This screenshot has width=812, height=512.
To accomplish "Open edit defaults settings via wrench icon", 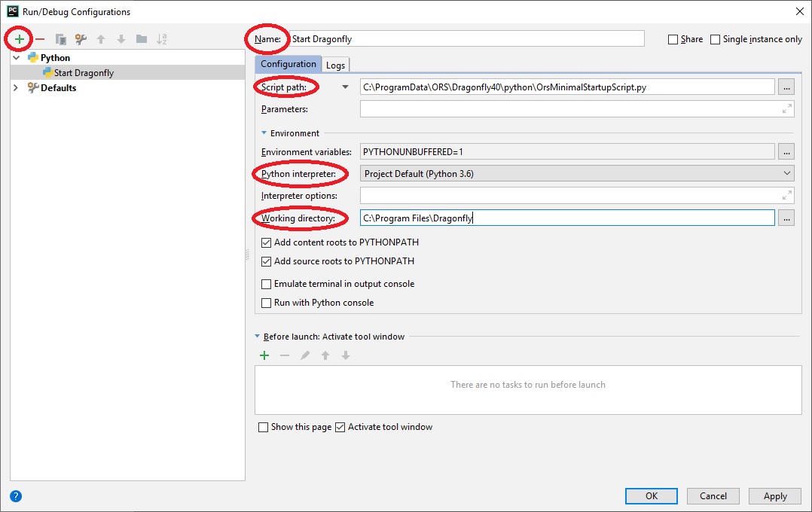I will (80, 38).
